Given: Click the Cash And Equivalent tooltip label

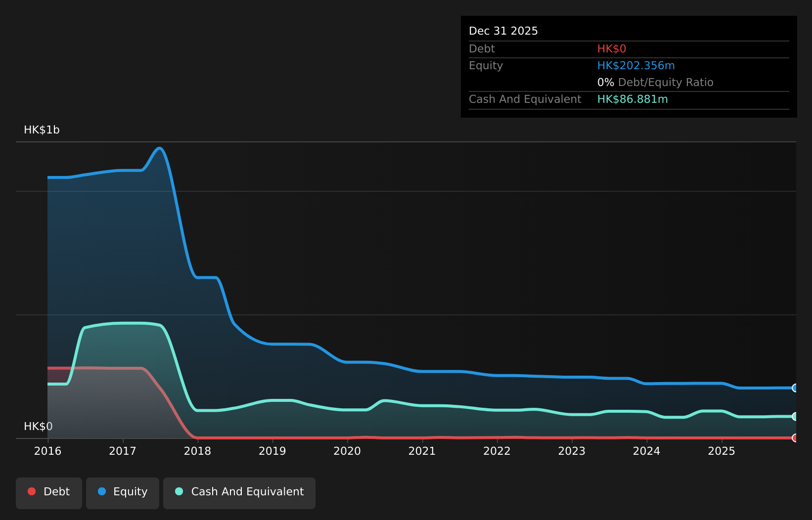Looking at the screenshot, I should pyautogui.click(x=525, y=99).
